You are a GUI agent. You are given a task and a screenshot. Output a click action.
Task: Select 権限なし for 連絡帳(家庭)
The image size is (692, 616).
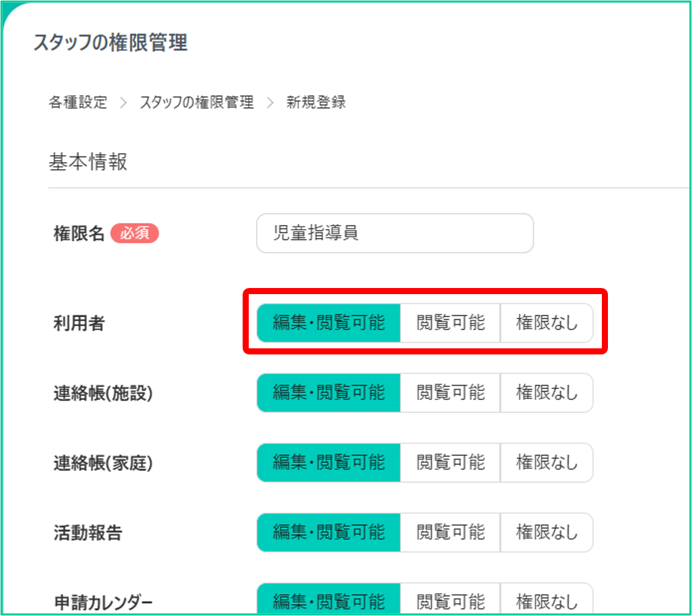click(547, 463)
